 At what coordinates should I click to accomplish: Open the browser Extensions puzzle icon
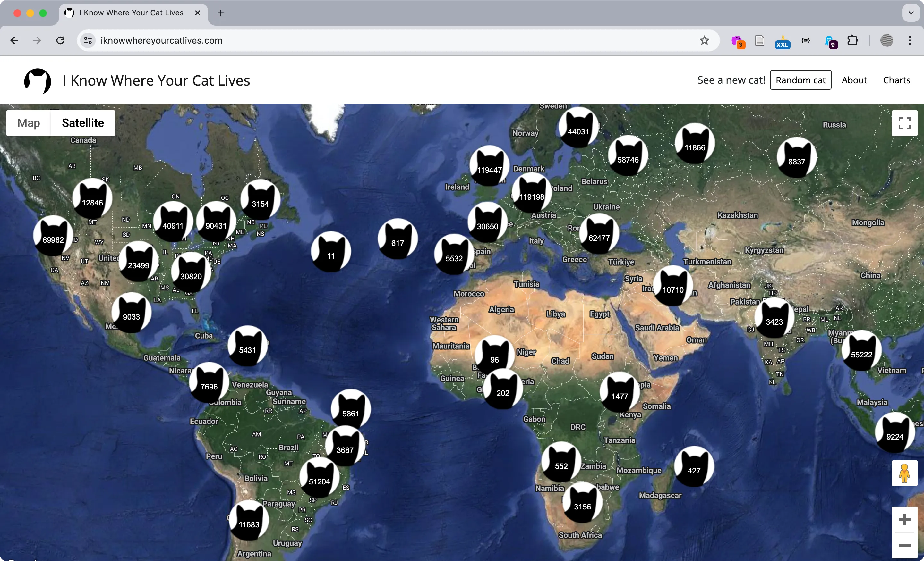852,40
